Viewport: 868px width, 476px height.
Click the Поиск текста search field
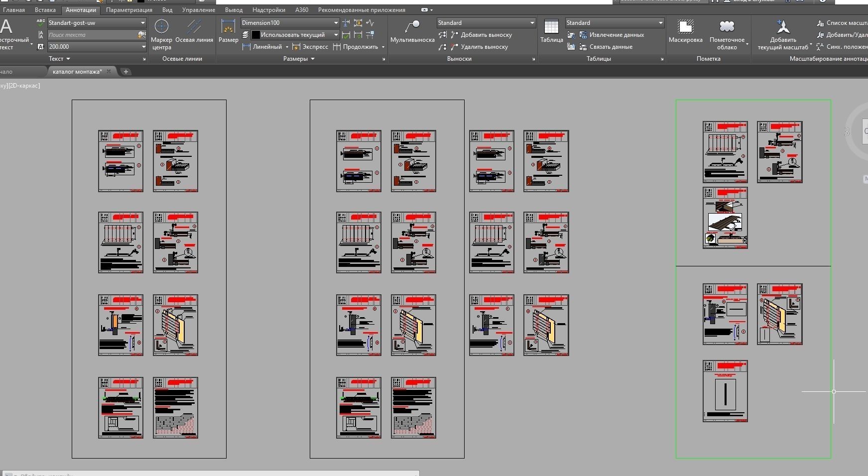point(93,35)
